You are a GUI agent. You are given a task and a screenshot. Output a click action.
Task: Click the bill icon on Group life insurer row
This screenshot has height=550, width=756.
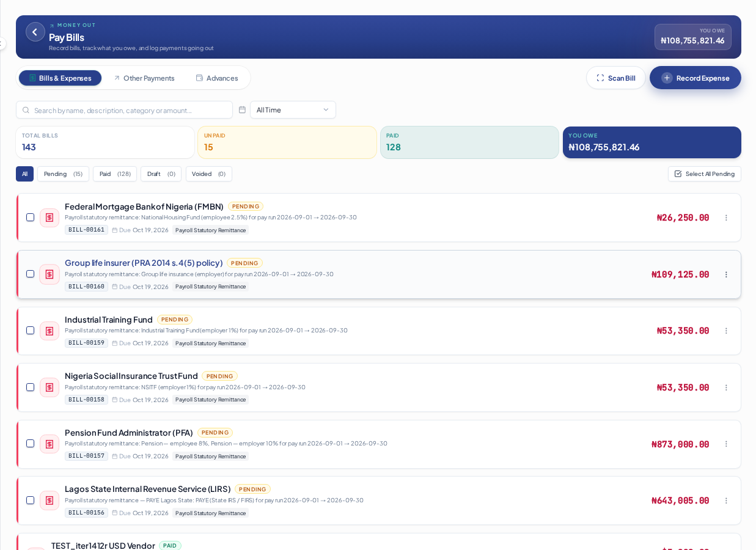(50, 274)
